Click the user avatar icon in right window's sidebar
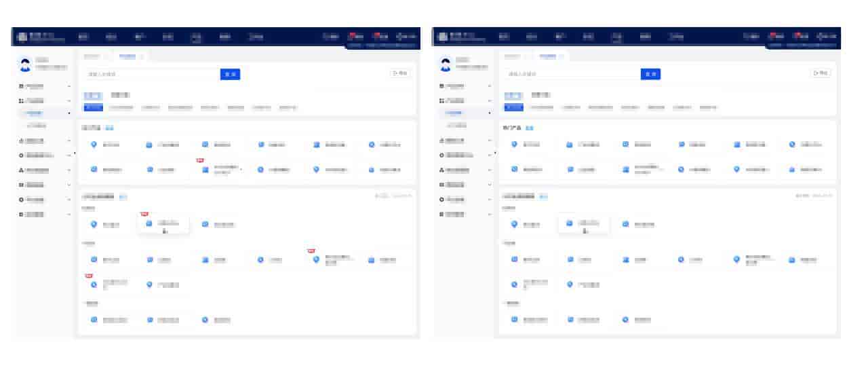 click(446, 64)
